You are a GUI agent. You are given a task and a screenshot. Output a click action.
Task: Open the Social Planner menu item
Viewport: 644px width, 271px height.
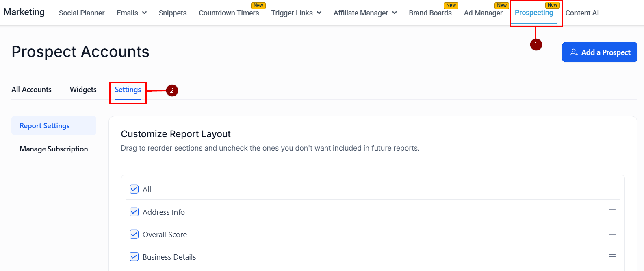[x=82, y=13]
